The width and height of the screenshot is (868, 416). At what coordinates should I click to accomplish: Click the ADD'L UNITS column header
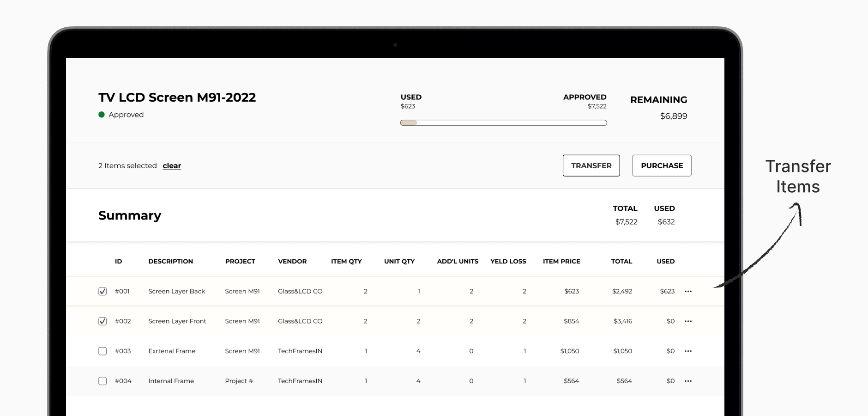[x=458, y=261]
